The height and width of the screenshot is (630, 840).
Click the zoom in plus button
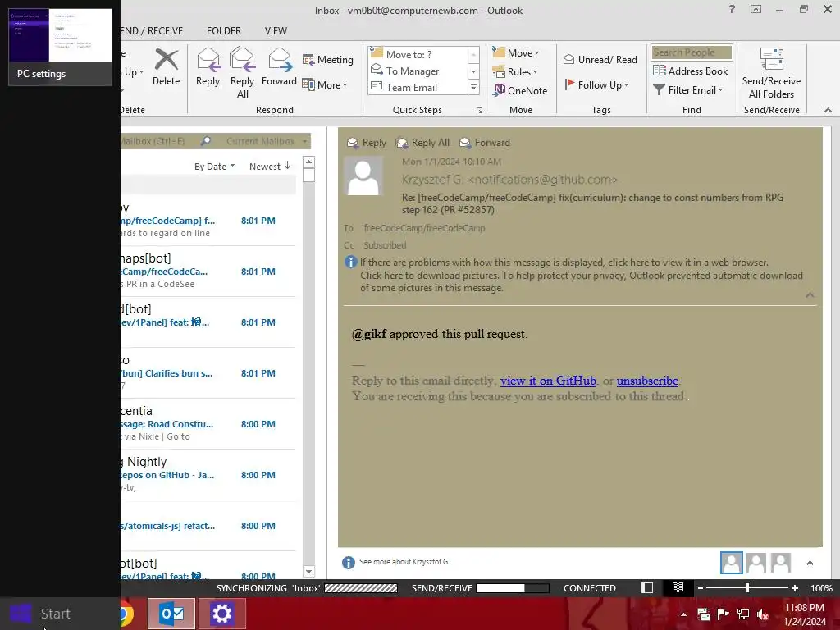pyautogui.click(x=794, y=588)
